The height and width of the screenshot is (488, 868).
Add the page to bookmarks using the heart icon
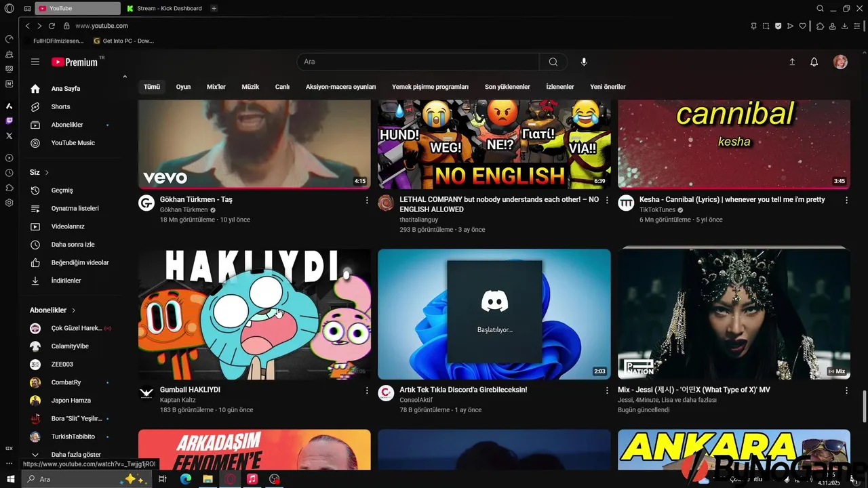pos(803,26)
